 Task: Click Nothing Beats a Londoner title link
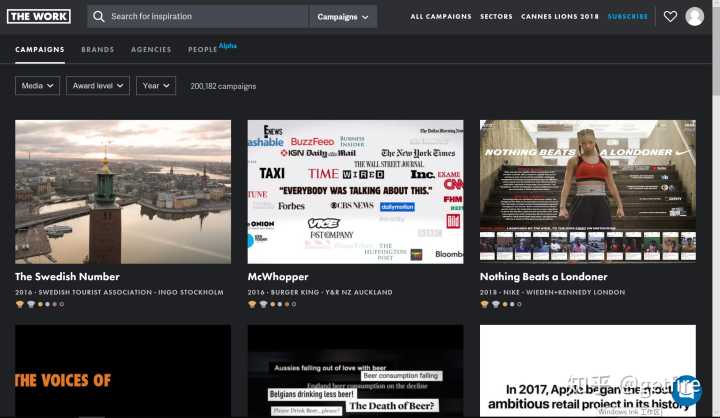(544, 277)
